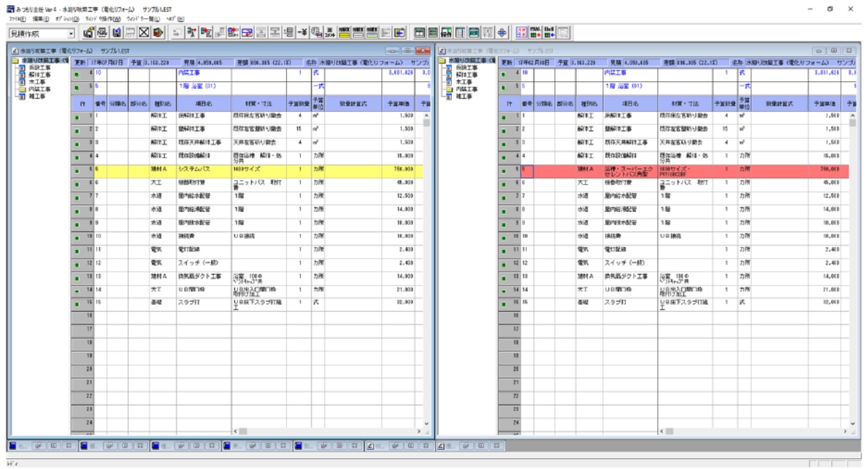Toggle the green marker of right window row 1
This screenshot has width=868, height=469.
(x=504, y=118)
